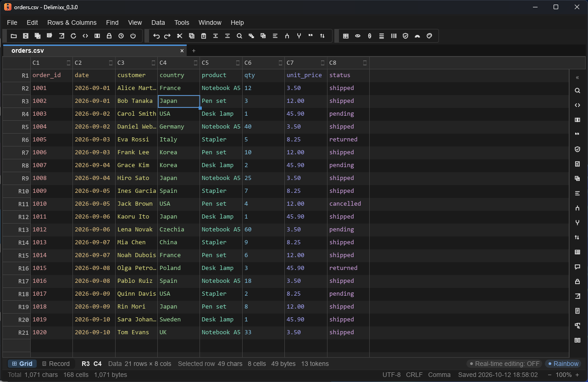Switch to Record view
588x382 pixels.
pyautogui.click(x=56, y=364)
